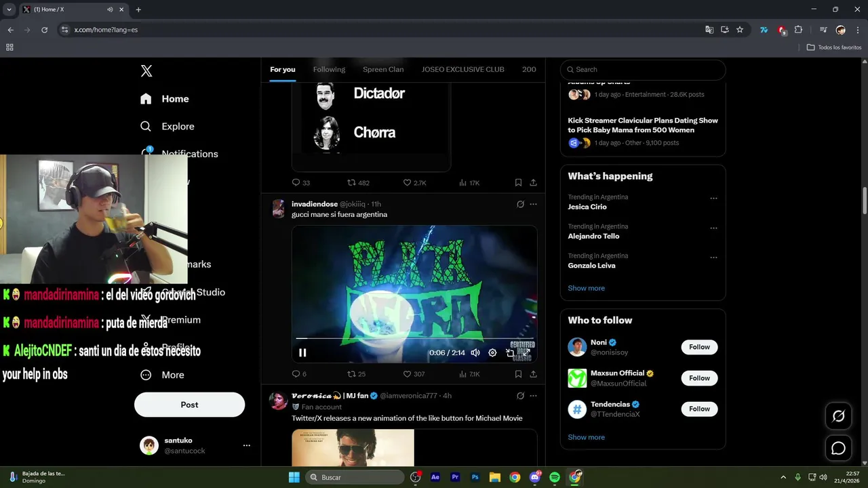868x488 pixels.
Task: Repost the post with 482 reposts
Action: (358, 183)
